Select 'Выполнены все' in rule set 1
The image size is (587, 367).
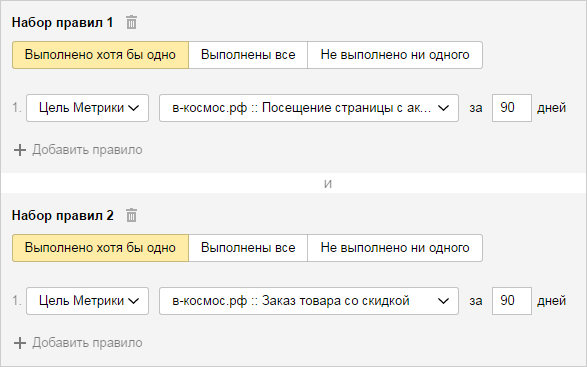tap(248, 55)
